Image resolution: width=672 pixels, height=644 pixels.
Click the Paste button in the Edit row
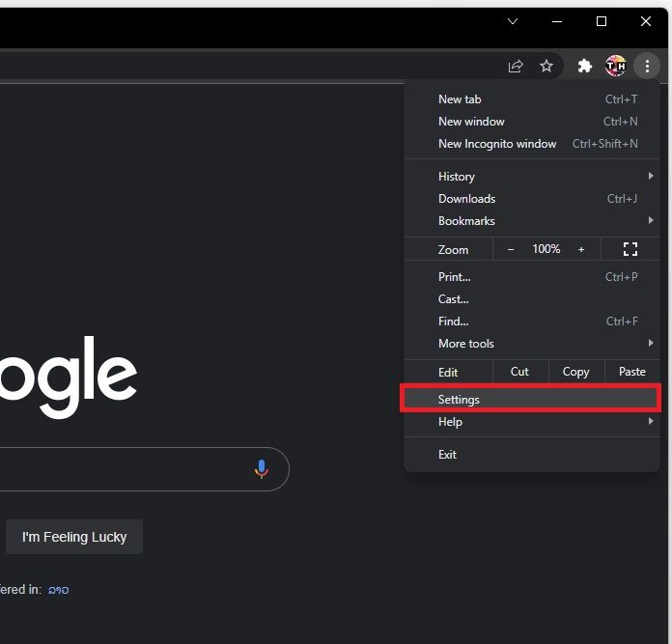[632, 372]
